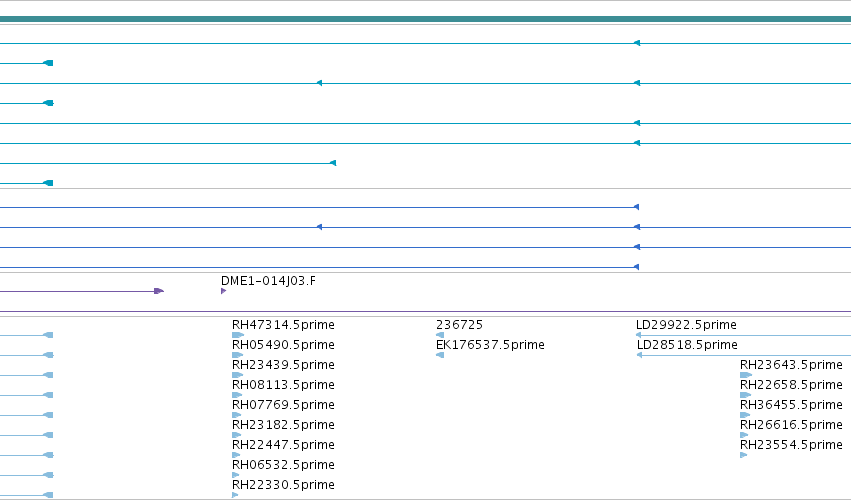
Task: Click the RH05490.5prime EST label
Action: click(x=283, y=345)
